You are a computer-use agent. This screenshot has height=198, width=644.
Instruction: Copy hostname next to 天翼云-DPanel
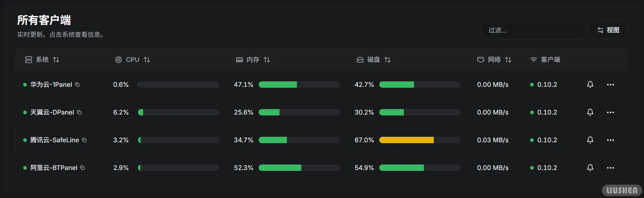click(x=79, y=112)
